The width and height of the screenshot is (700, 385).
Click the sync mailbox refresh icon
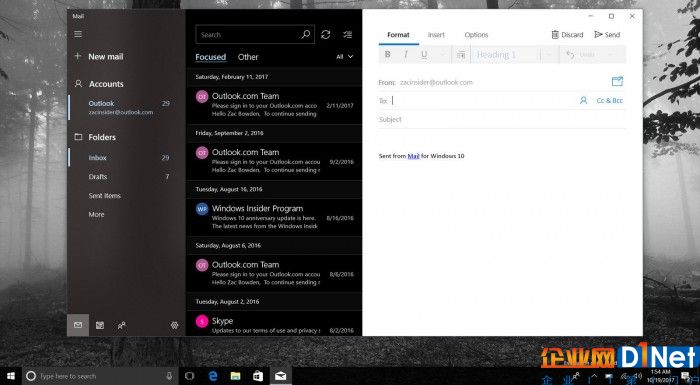[x=325, y=34]
